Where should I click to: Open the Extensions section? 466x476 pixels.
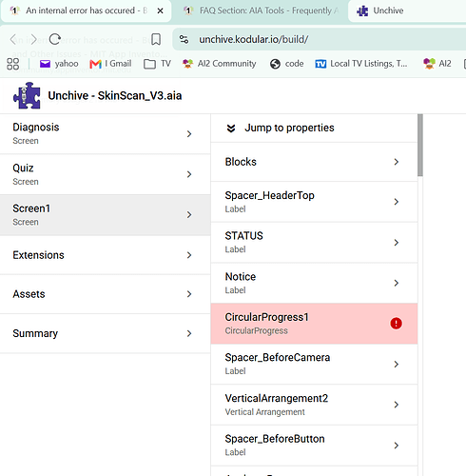click(106, 255)
